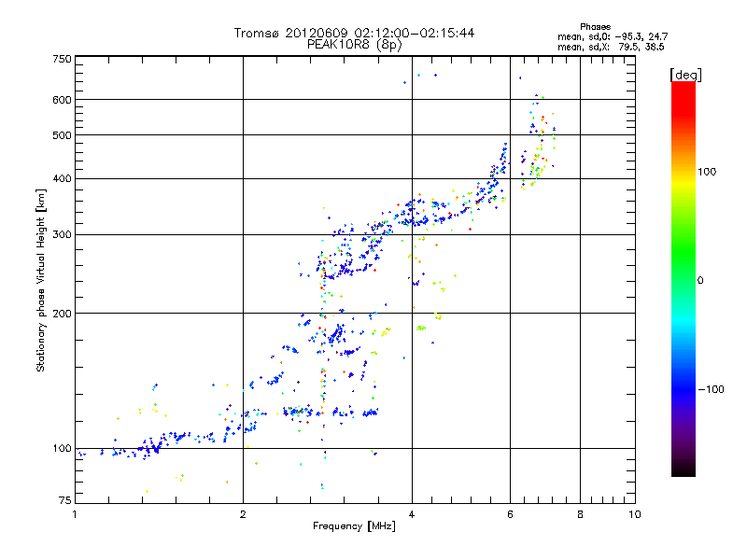The height and width of the screenshot is (560, 747).
Task: Click the x-axis tick label '10'
Action: click(635, 514)
